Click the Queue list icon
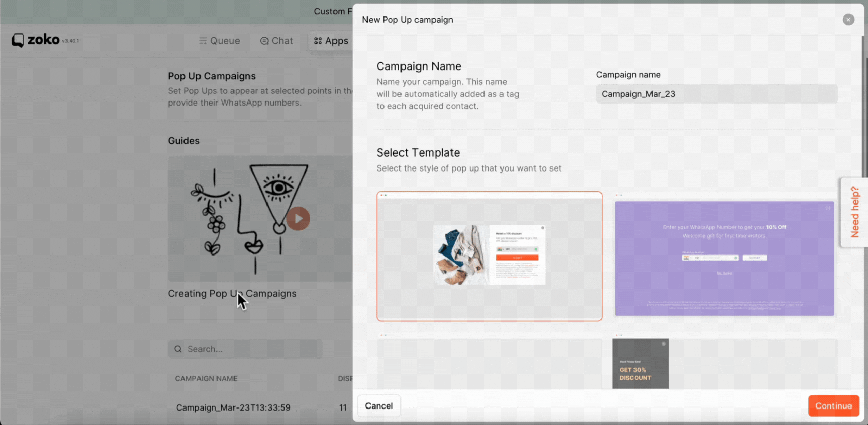The image size is (868, 425). 203,41
